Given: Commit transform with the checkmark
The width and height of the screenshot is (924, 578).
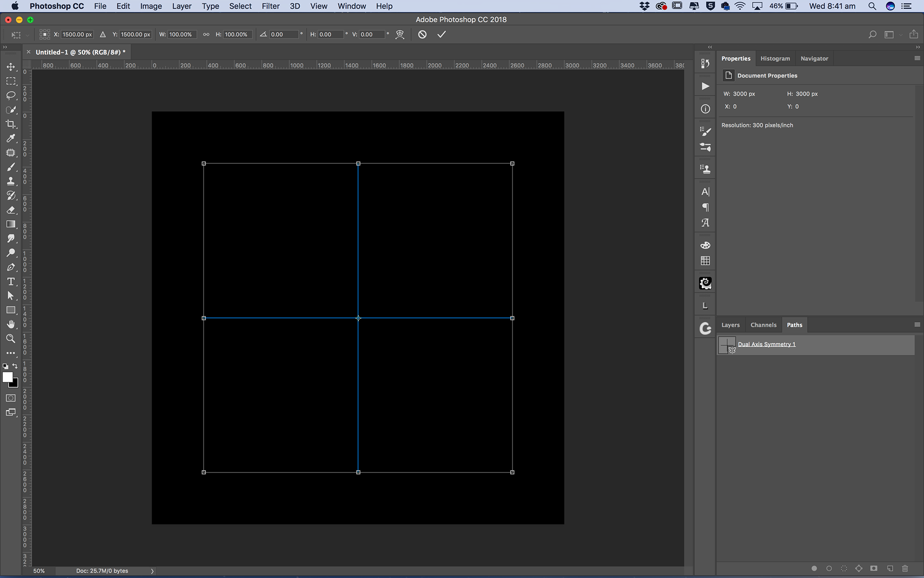Looking at the screenshot, I should click(x=441, y=34).
